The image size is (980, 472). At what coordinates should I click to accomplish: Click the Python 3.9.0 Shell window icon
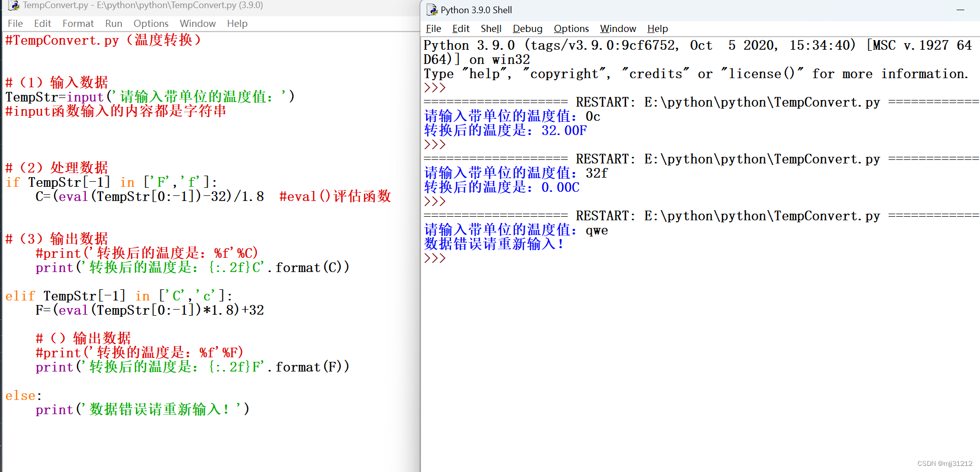point(432,10)
